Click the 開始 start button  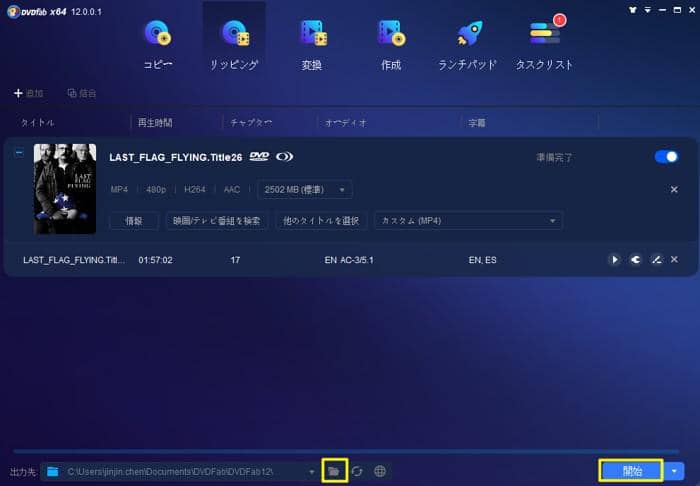[x=630, y=470]
